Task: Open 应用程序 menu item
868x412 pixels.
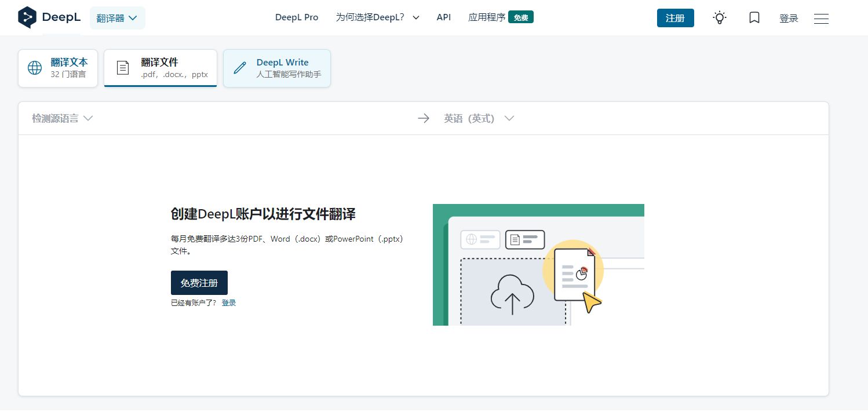Action: click(x=487, y=17)
